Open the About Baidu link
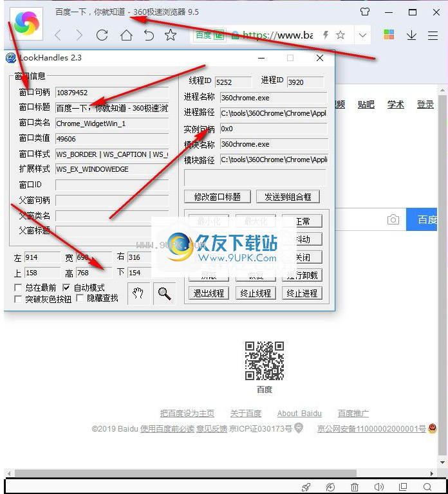 pyautogui.click(x=299, y=414)
